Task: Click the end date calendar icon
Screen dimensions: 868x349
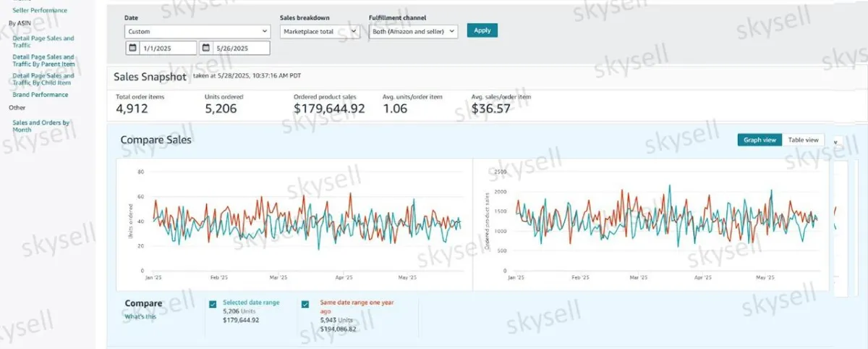Action: click(206, 48)
